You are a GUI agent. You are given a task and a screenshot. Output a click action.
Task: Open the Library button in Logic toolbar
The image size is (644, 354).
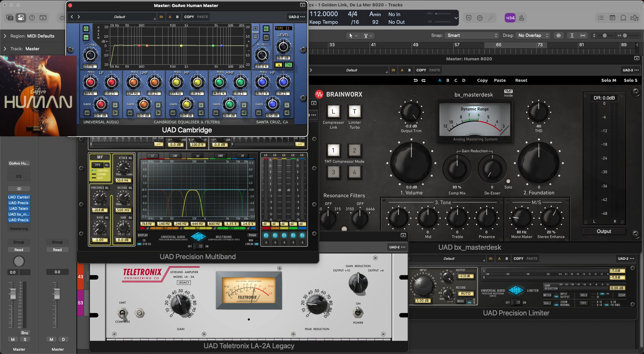10,18
